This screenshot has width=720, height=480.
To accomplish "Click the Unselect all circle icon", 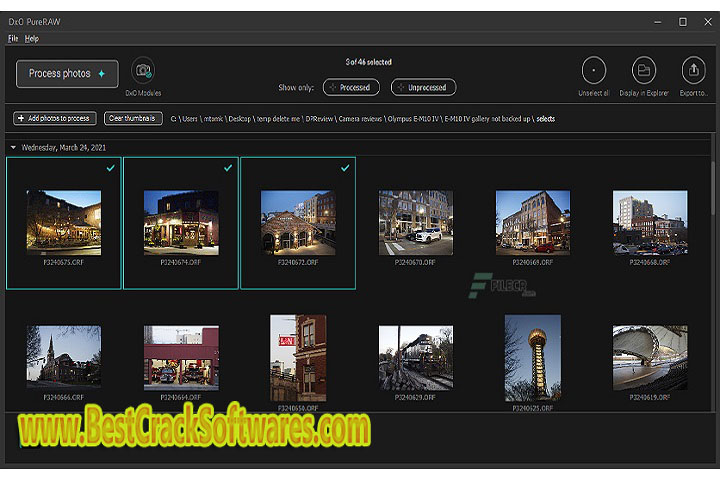I will 594,70.
